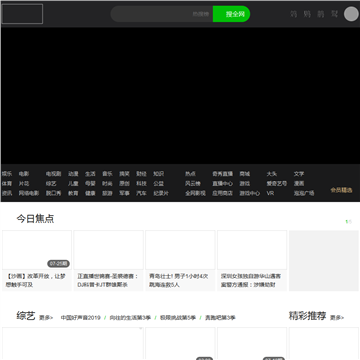Open 【沙画】改革开放，让梦想触手可及 title

[36, 281]
